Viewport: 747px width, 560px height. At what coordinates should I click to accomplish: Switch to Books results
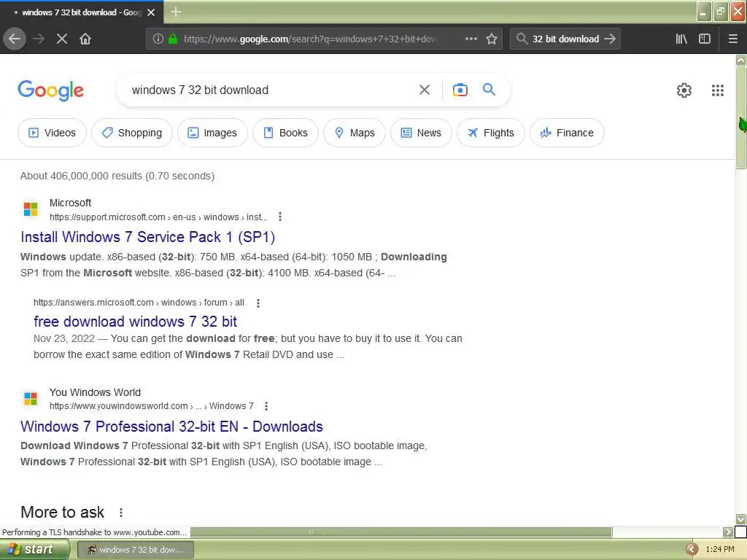[285, 133]
